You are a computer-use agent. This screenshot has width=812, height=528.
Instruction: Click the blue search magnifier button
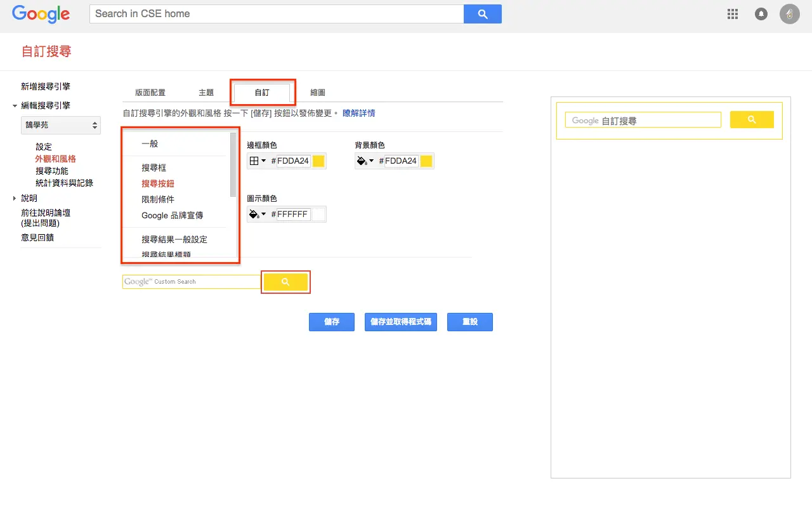(483, 14)
